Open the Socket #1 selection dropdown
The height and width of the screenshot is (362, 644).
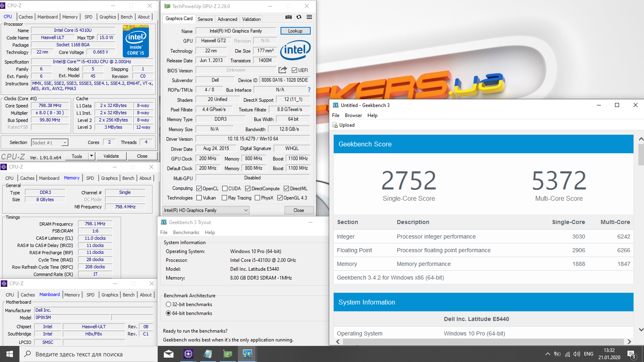(50, 142)
